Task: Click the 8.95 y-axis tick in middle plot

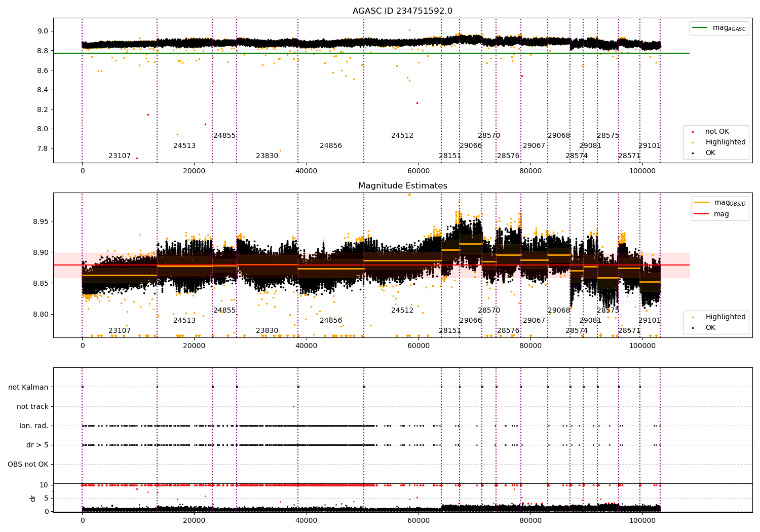Action: [x=41, y=222]
